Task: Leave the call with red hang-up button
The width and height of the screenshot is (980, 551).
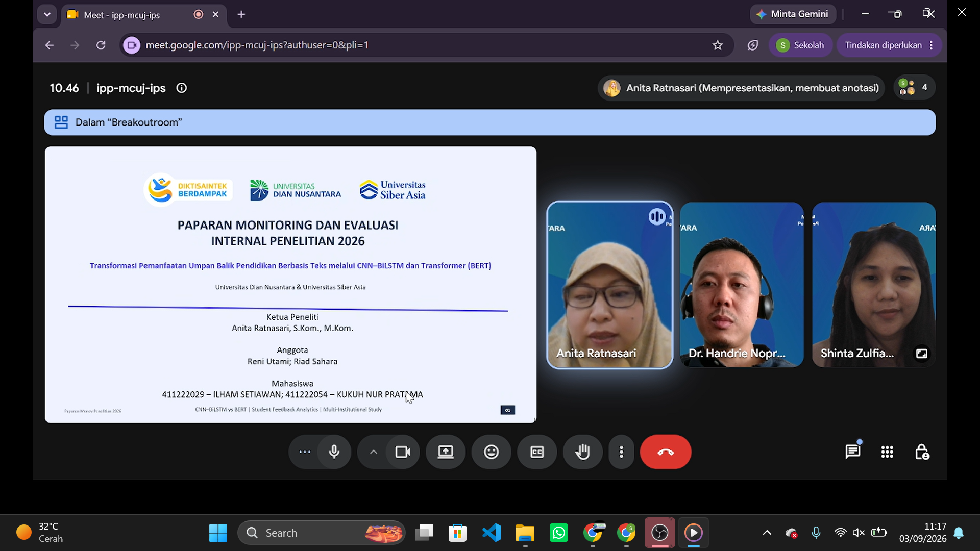Action: 666,452
